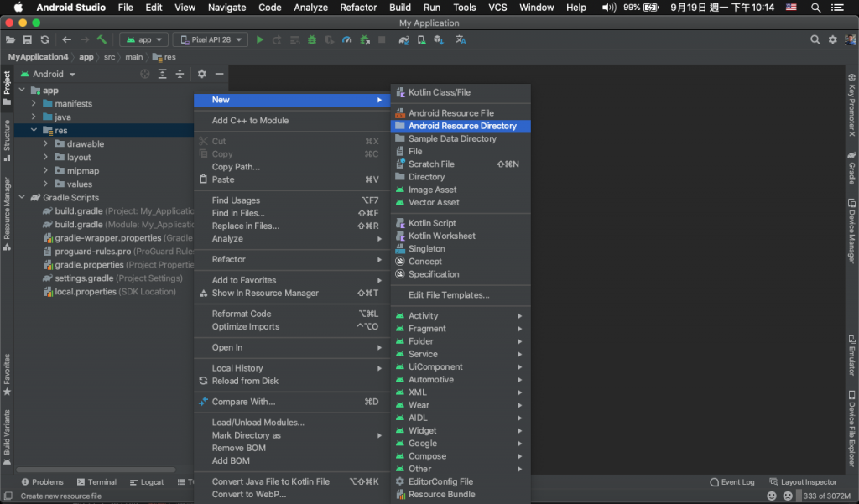This screenshot has width=859, height=504.
Task: Click the Project panel horizontal scrollbar
Action: point(96,470)
